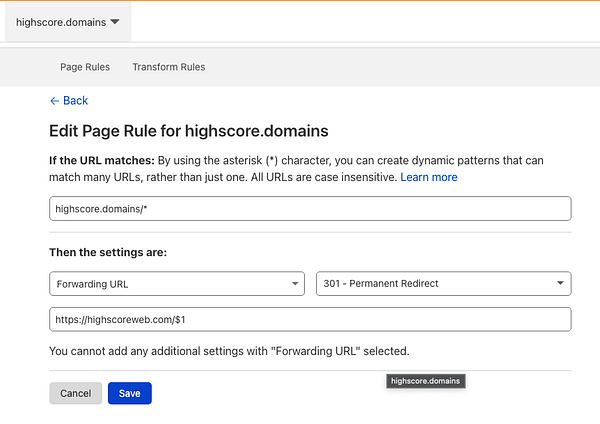Open the Transform Rules tab

(x=168, y=67)
